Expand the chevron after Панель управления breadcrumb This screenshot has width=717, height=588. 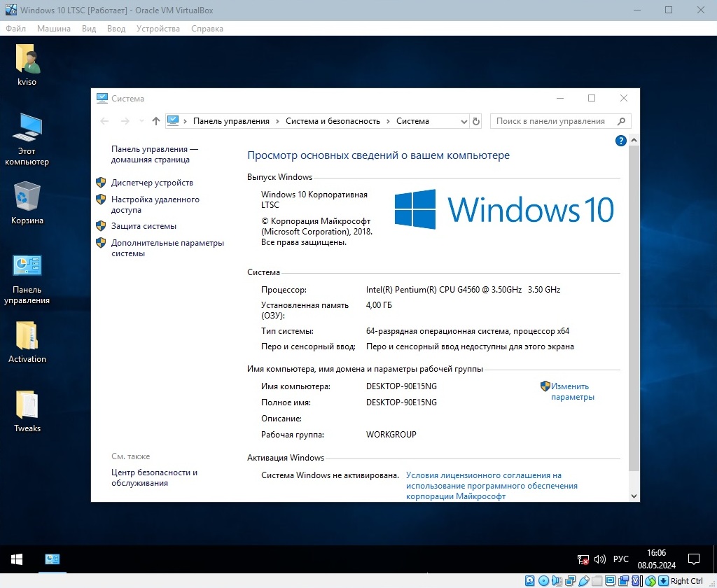(277, 121)
